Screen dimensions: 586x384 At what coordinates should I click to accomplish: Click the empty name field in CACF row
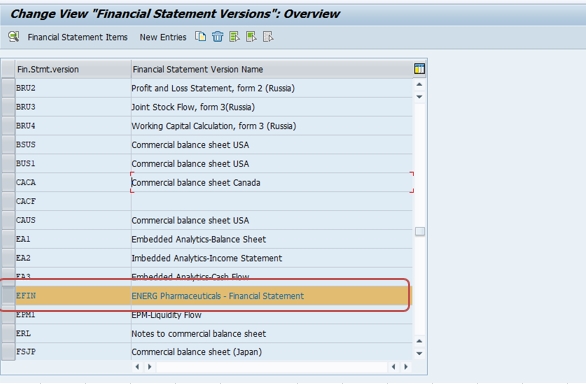point(272,201)
